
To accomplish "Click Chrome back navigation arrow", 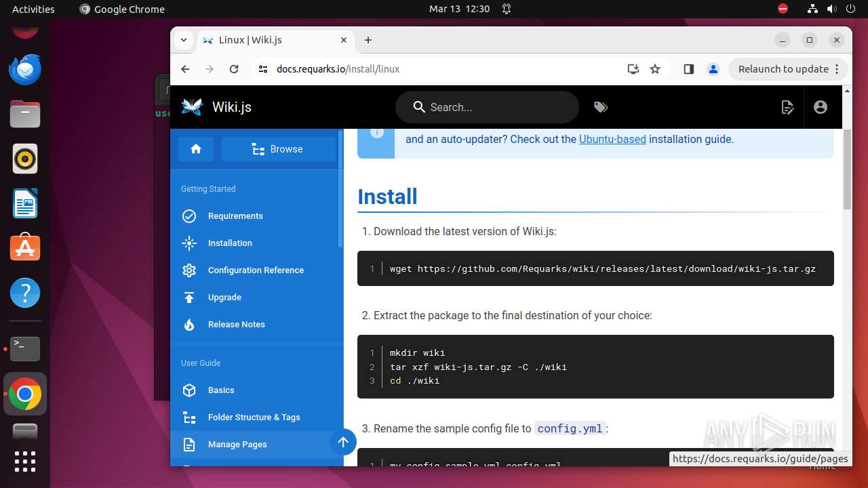I will pyautogui.click(x=185, y=69).
